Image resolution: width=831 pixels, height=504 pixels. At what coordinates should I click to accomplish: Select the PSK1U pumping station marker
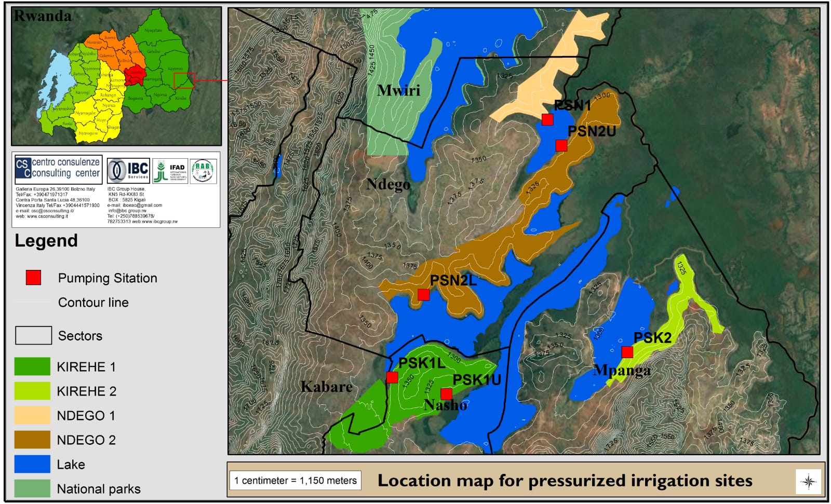click(x=446, y=394)
